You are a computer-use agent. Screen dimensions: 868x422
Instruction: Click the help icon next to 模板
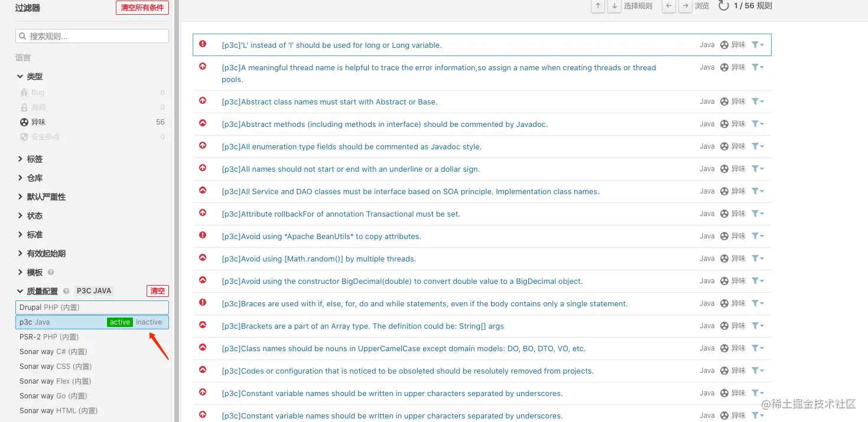(51, 273)
